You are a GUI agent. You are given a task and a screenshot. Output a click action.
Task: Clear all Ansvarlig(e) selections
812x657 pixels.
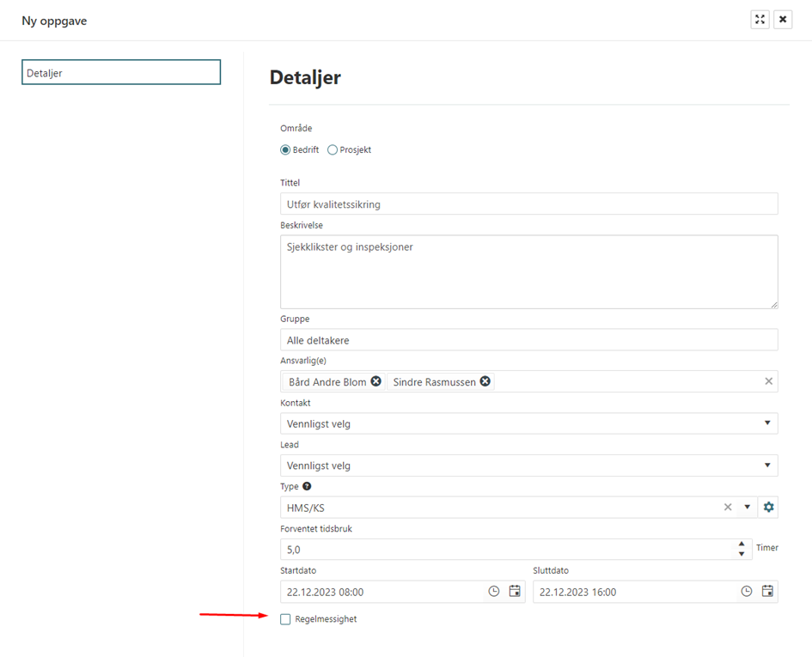click(x=768, y=381)
